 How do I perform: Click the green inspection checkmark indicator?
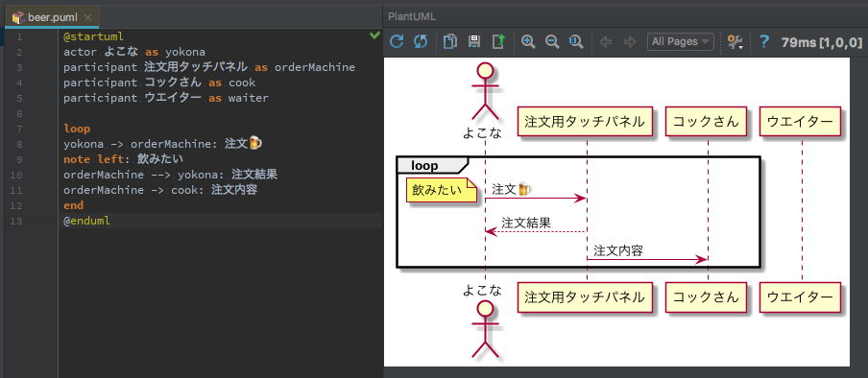click(374, 35)
